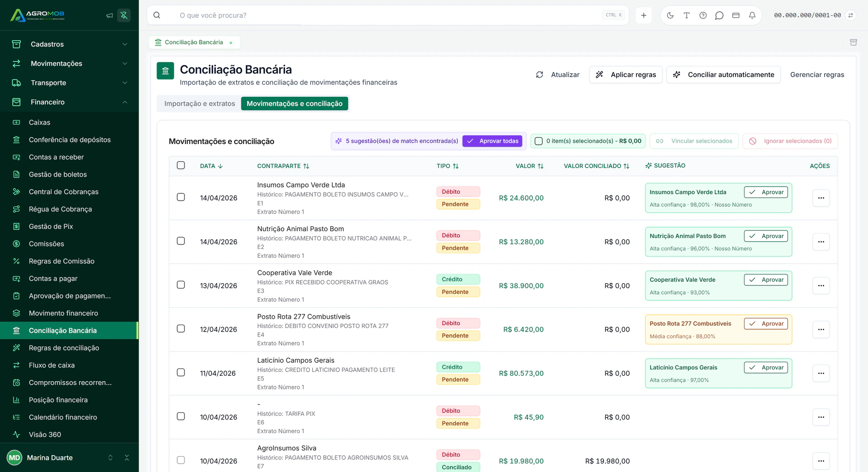
Task: Click the plus button beside the search bar
Action: (x=644, y=15)
